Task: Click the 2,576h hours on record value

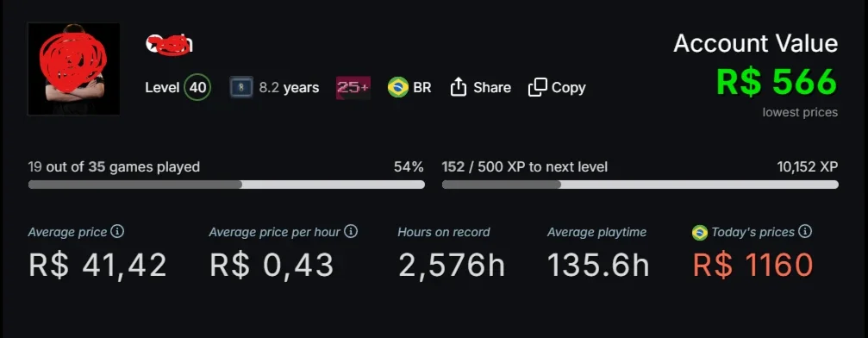Action: tap(452, 265)
